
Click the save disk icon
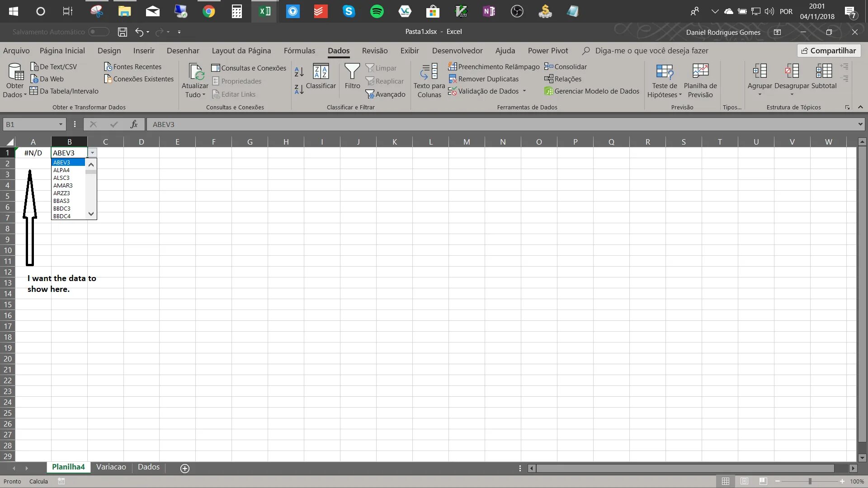122,32
